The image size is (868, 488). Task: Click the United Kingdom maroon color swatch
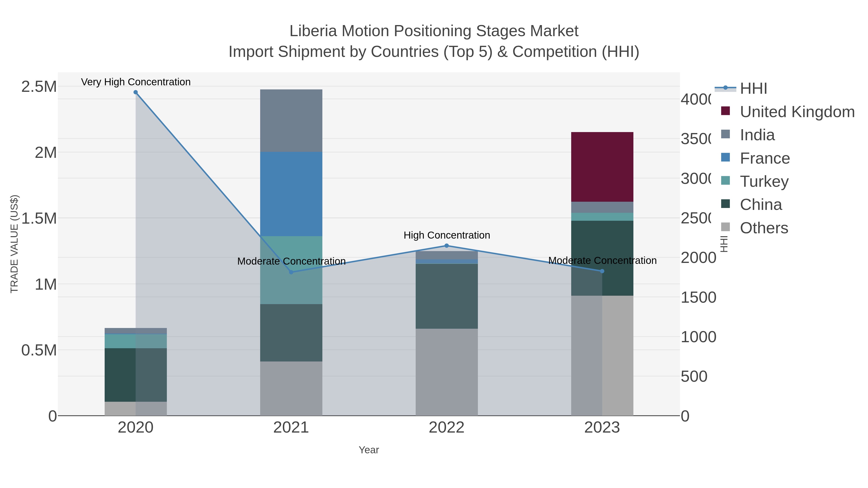tap(726, 111)
